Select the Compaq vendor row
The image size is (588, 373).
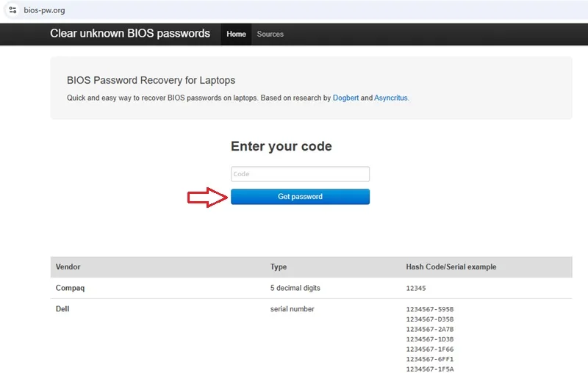point(311,288)
